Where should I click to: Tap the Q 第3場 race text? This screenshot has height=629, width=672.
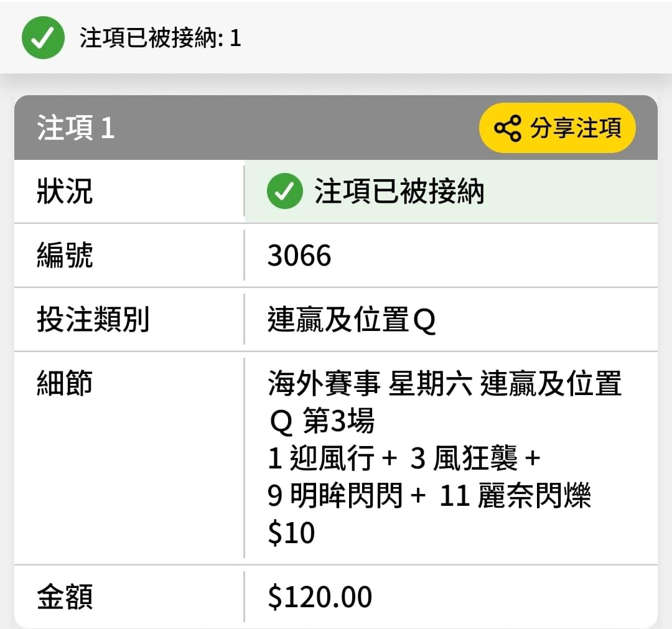(322, 421)
